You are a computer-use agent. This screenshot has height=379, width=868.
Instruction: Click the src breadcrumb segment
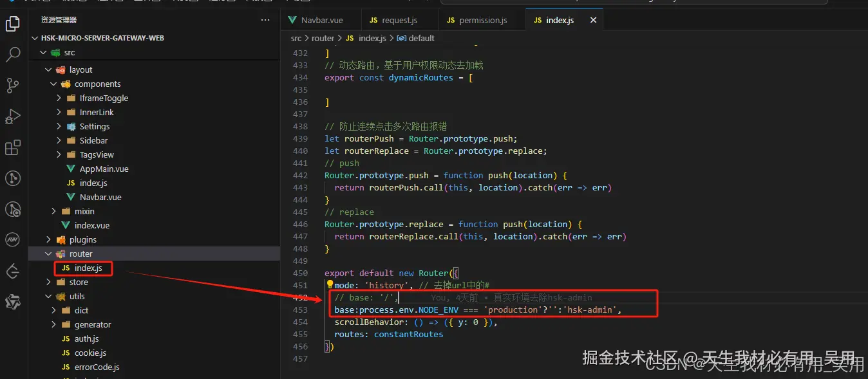pyautogui.click(x=296, y=38)
